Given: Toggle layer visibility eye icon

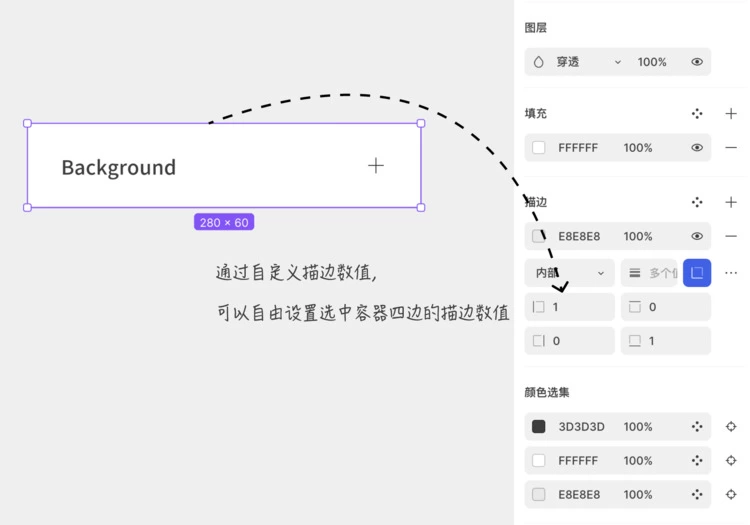Looking at the screenshot, I should (697, 62).
